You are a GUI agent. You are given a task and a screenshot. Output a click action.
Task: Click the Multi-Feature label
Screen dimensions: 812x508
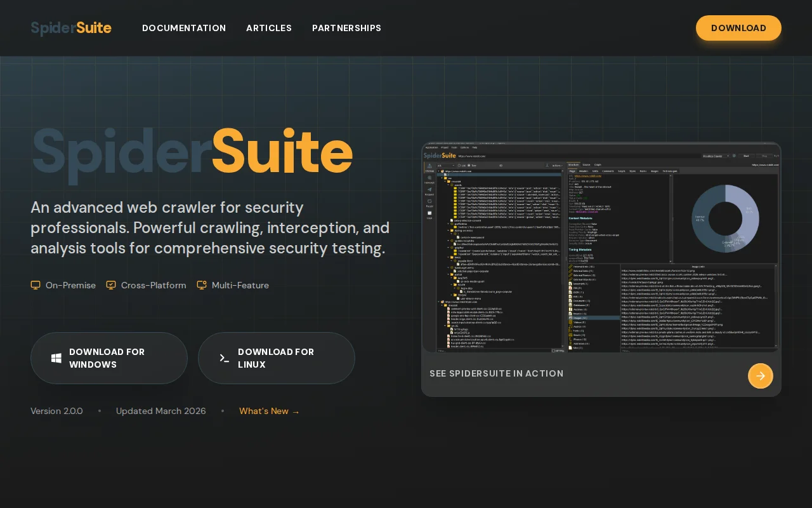[240, 285]
